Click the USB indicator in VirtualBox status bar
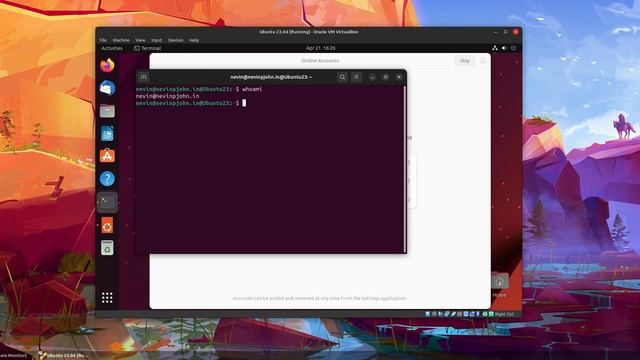Viewport: 640px width, 360px height. click(453, 314)
